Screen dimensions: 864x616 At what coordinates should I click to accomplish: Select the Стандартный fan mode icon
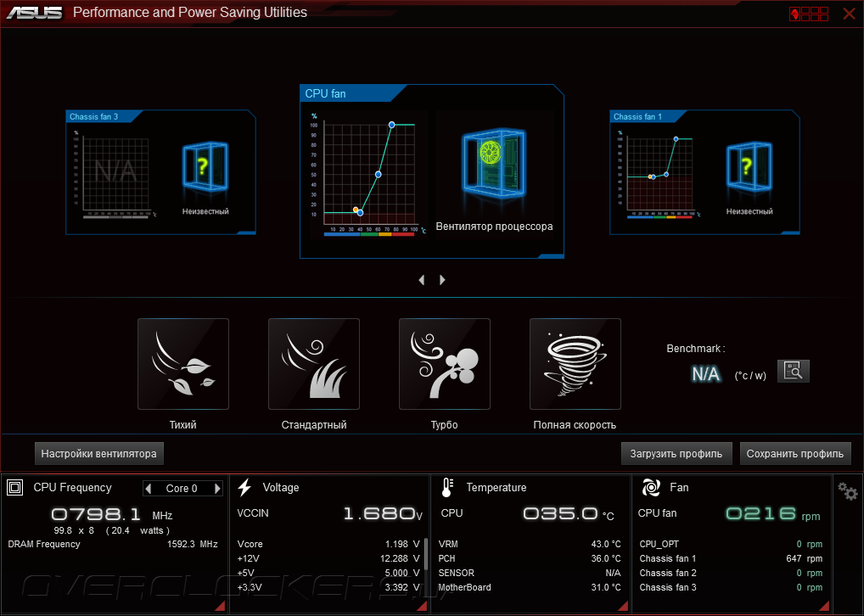coord(313,364)
